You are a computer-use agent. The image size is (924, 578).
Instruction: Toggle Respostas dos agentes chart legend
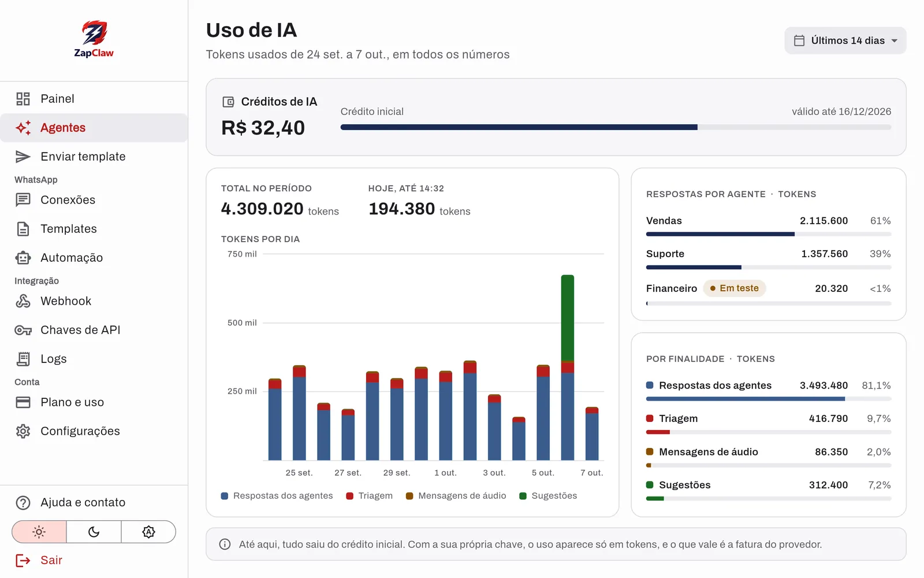tap(277, 496)
